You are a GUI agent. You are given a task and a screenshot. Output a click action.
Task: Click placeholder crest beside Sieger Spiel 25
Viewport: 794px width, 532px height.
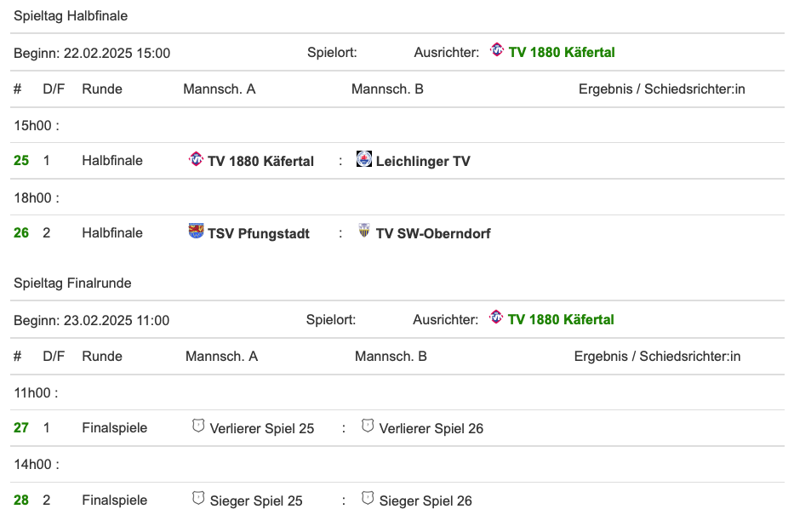click(198, 498)
